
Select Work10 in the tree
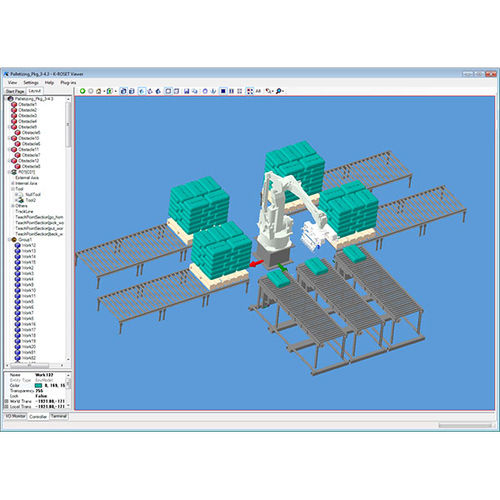click(29, 290)
